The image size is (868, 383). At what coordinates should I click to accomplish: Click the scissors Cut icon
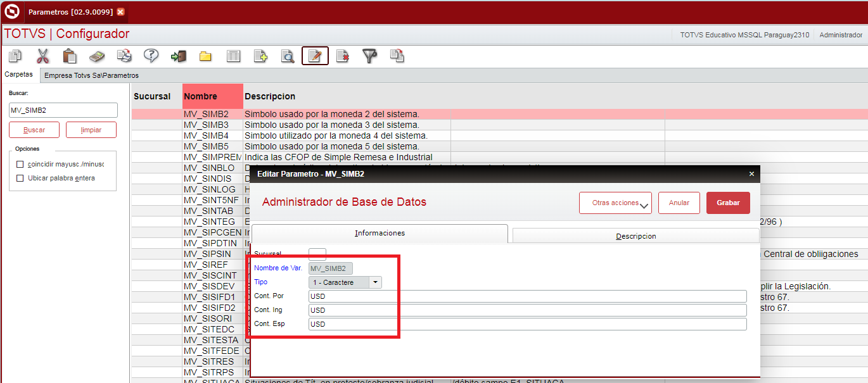[42, 56]
